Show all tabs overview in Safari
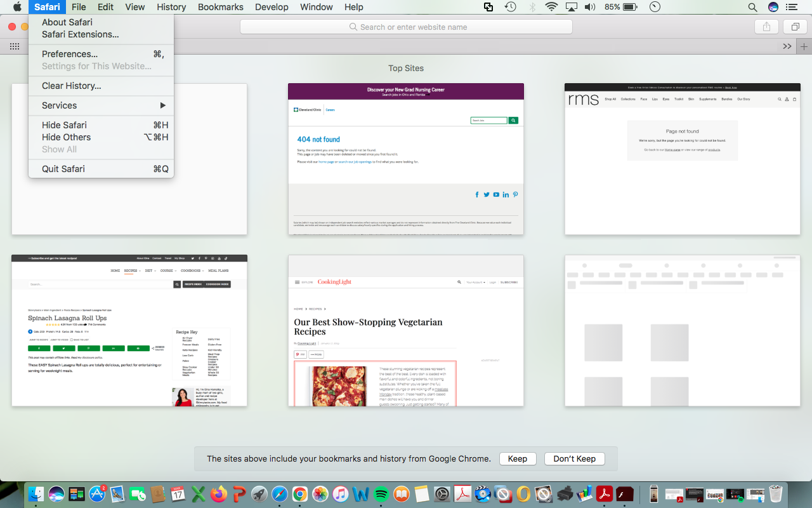Screen dimensions: 812x508 click(x=794, y=27)
